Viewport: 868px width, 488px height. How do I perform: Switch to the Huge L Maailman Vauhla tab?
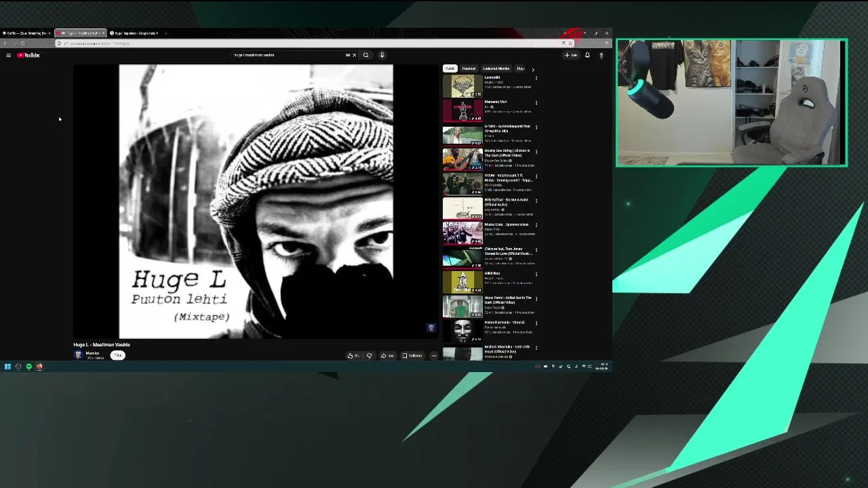point(80,33)
